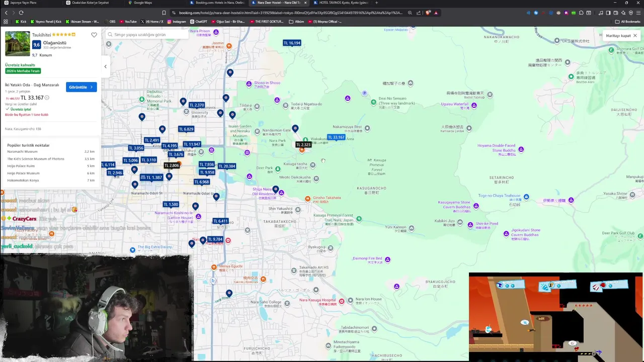Open Brave Shields lion icon
The image size is (644, 362).
pos(428,13)
